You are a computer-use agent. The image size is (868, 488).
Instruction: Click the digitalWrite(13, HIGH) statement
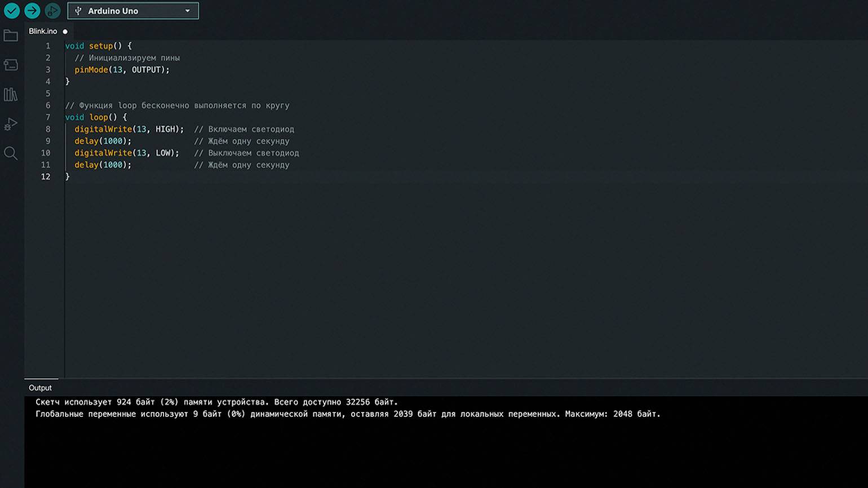(x=129, y=129)
